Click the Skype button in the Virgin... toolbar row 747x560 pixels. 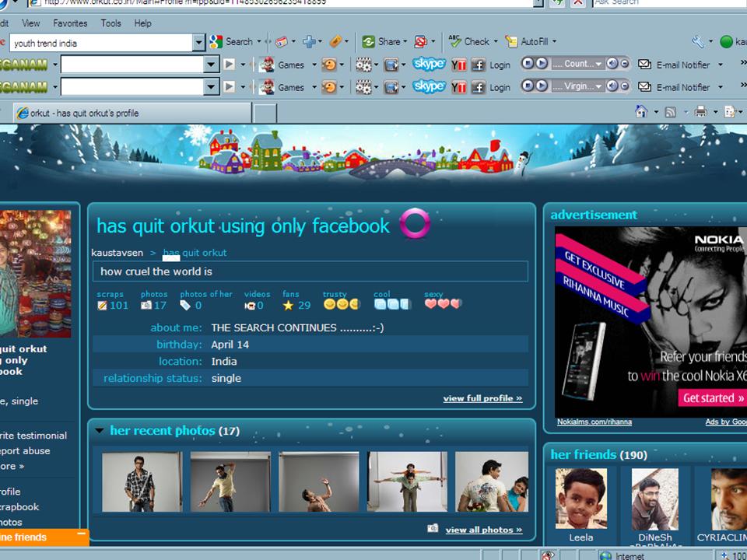pyautogui.click(x=429, y=86)
